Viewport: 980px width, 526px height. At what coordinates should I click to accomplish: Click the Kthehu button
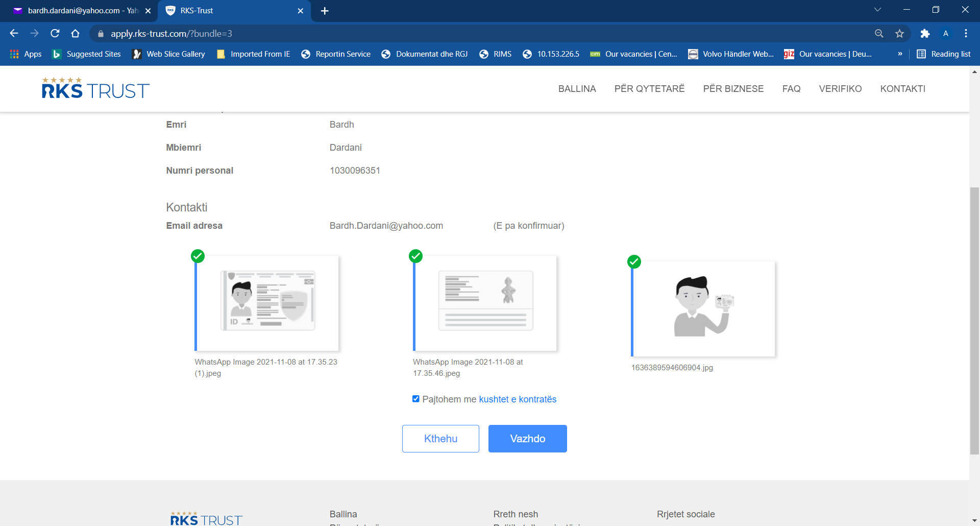tap(440, 439)
